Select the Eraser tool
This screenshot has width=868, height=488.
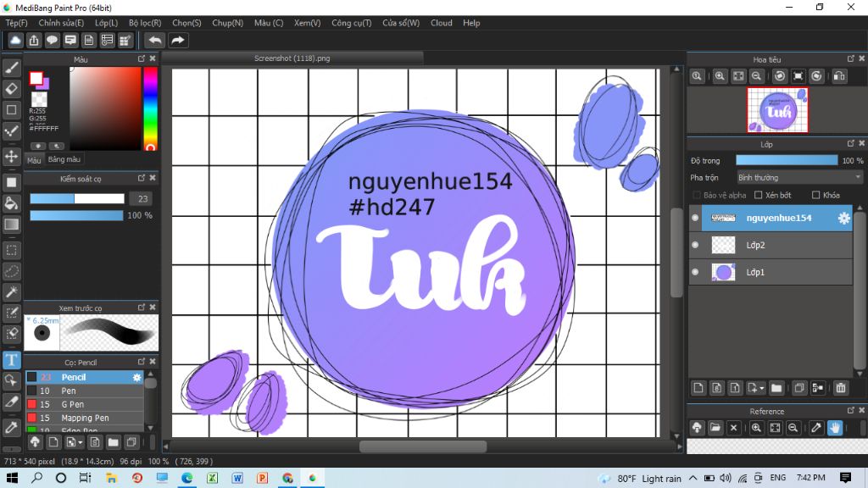11,88
